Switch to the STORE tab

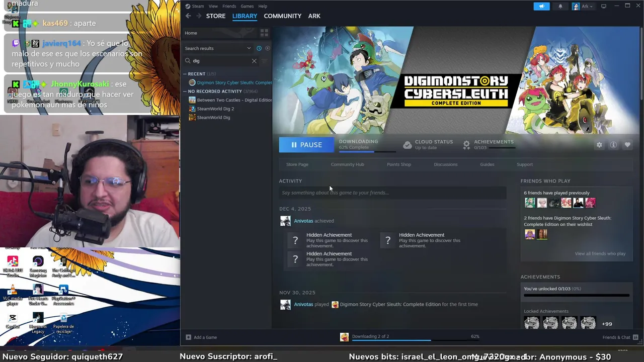point(216,16)
